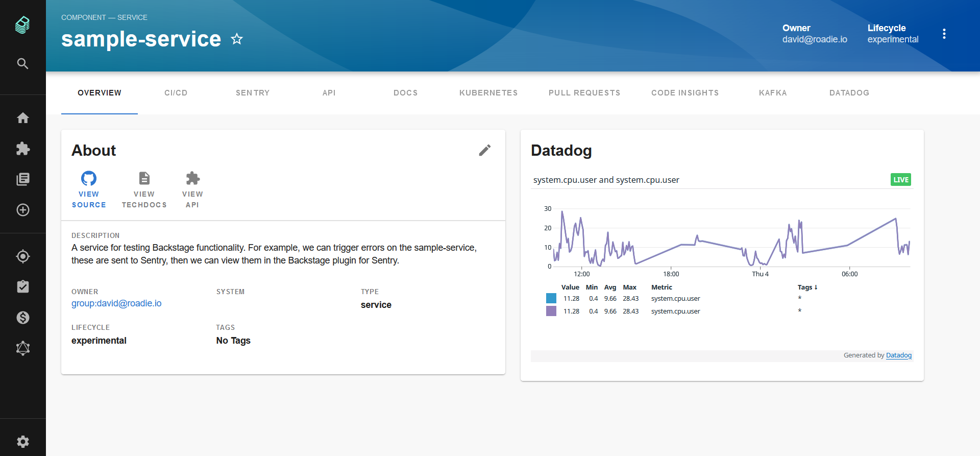Click the Backstage logo in sidebar
The height and width of the screenshot is (456, 980).
tap(22, 25)
